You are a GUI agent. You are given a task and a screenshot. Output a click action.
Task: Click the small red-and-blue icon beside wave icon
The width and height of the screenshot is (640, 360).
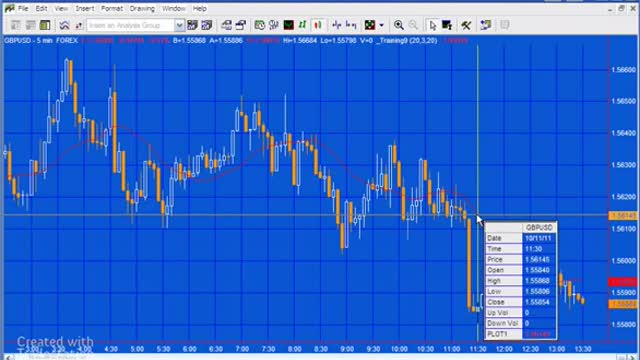click(79, 25)
